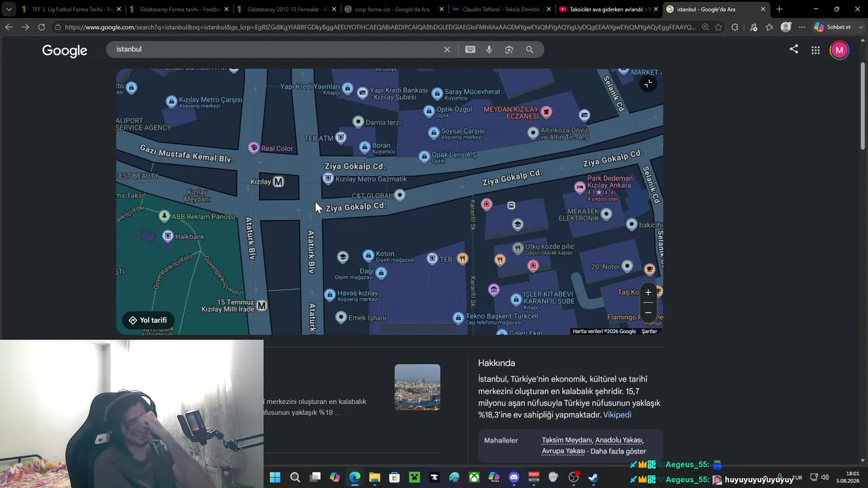Screen dimensions: 868x488
Task: Select the Kızılay Metro Gazmatik ATM pin
Action: (x=328, y=178)
